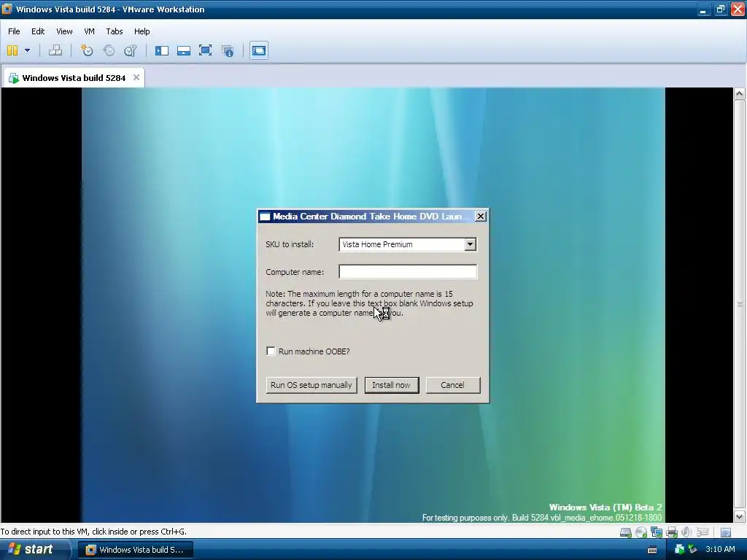Click the Install now button
This screenshot has height=560, width=747.
point(391,385)
